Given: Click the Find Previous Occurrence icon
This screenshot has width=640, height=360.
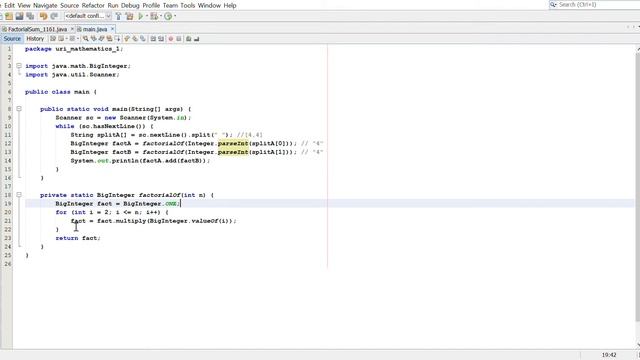Looking at the screenshot, I should (x=93, y=39).
